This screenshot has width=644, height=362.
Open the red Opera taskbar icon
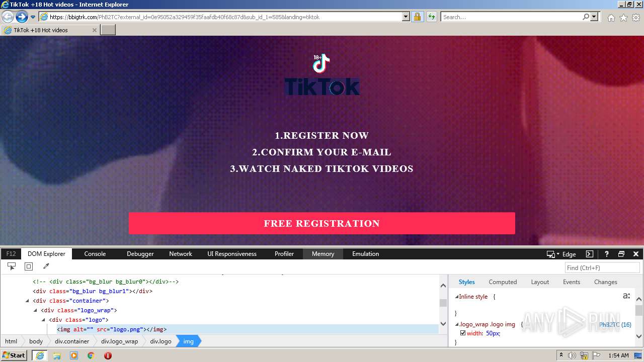[108, 355]
